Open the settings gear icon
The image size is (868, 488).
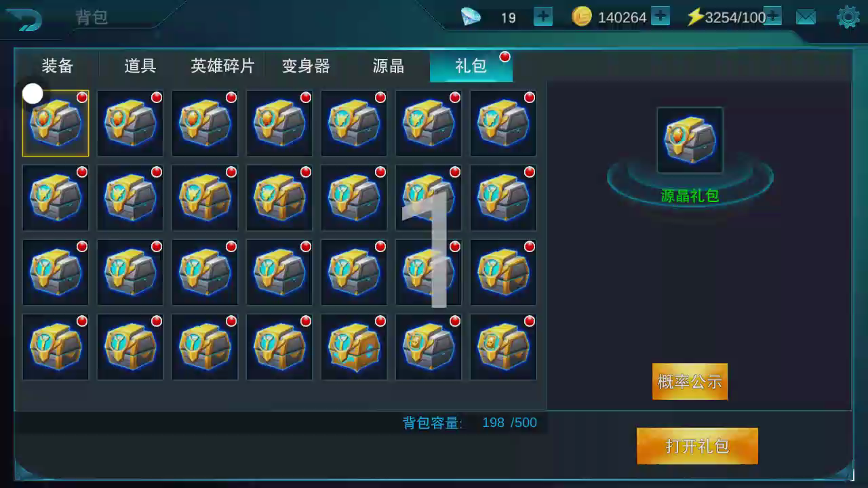[848, 17]
